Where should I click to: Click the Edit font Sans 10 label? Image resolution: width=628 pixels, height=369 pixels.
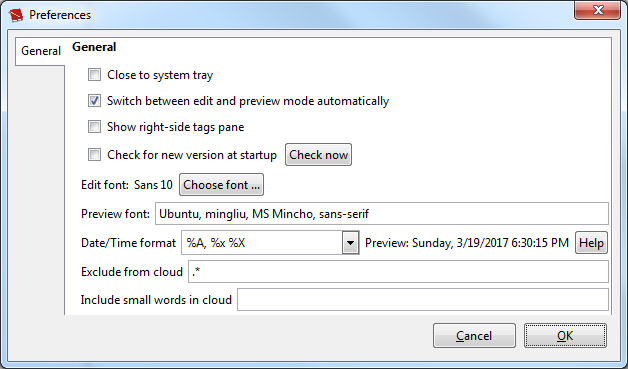(127, 185)
